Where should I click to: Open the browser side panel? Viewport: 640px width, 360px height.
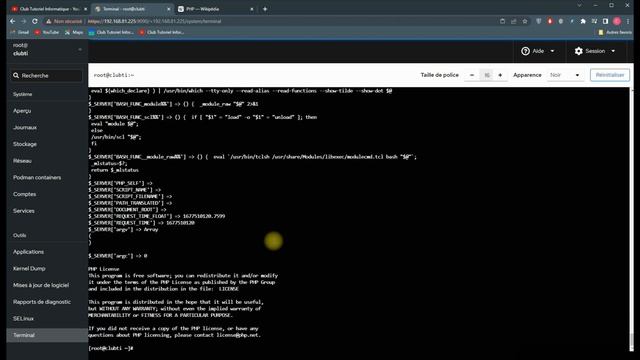point(605,21)
